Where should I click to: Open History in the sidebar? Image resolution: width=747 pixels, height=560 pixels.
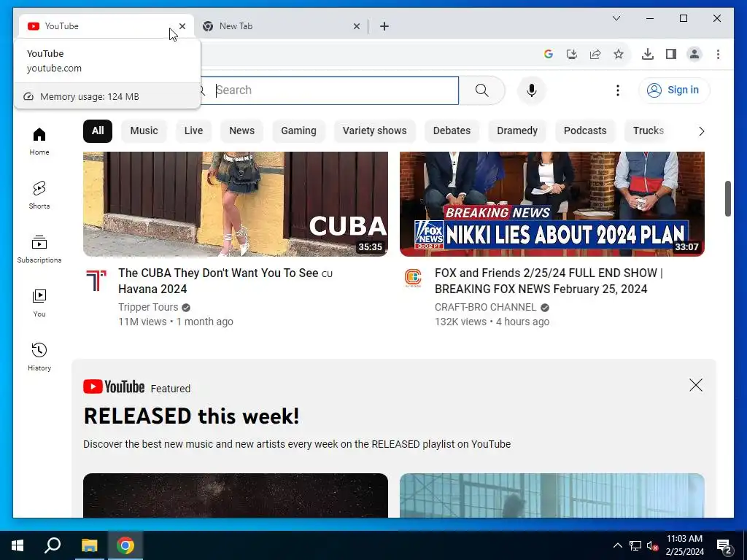click(39, 357)
